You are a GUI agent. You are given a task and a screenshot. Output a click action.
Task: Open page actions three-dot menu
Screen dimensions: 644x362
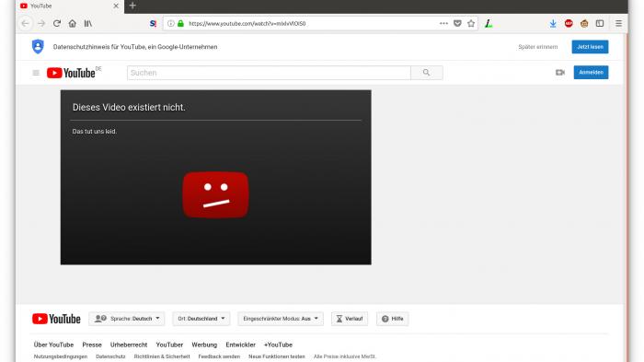click(443, 23)
